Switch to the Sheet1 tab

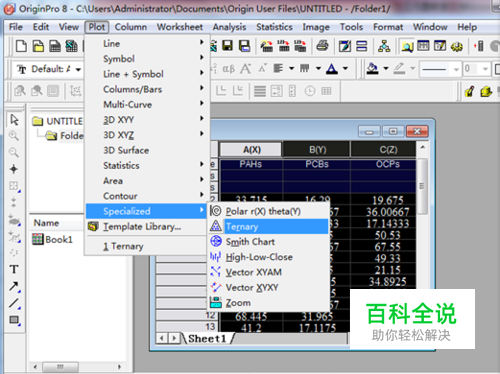207,339
